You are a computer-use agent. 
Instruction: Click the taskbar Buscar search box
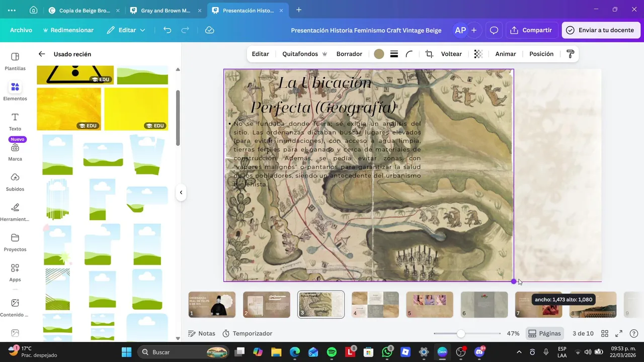point(184,352)
